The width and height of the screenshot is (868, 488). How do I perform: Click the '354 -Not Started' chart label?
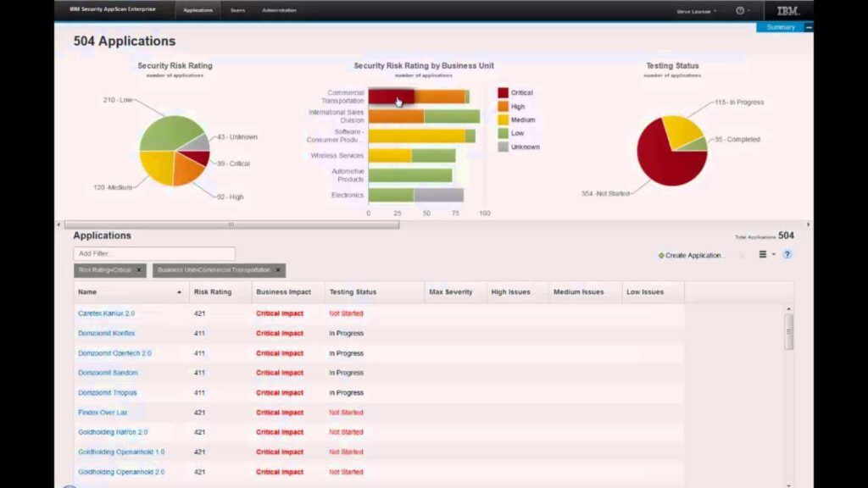point(605,194)
